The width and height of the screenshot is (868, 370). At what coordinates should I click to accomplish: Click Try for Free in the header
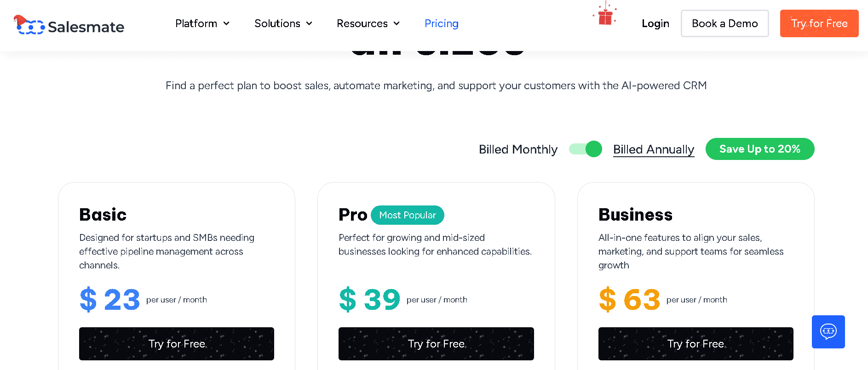click(819, 23)
